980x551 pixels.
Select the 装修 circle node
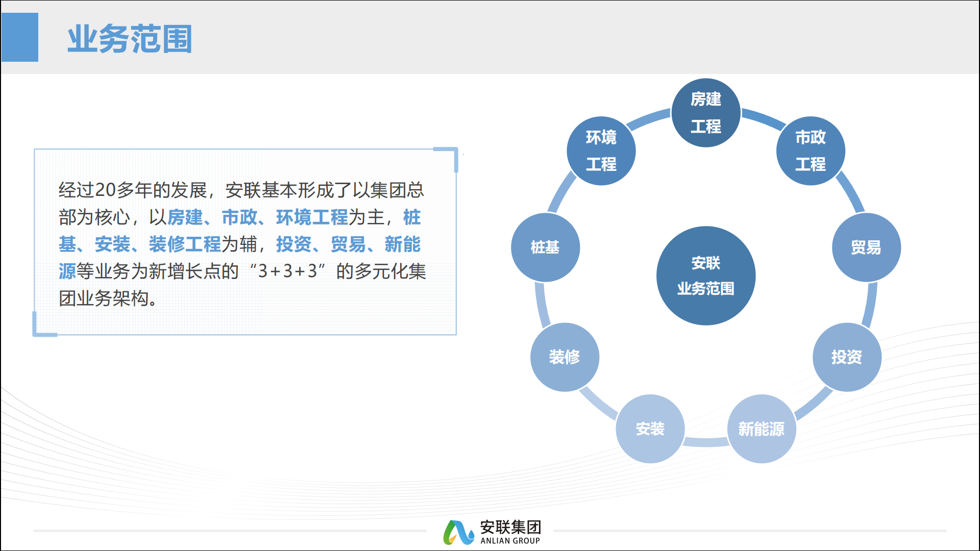565,357
